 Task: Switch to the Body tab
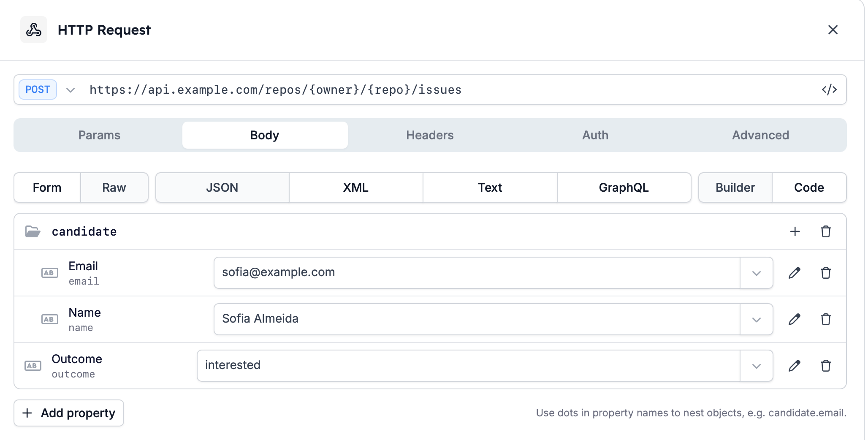click(265, 135)
